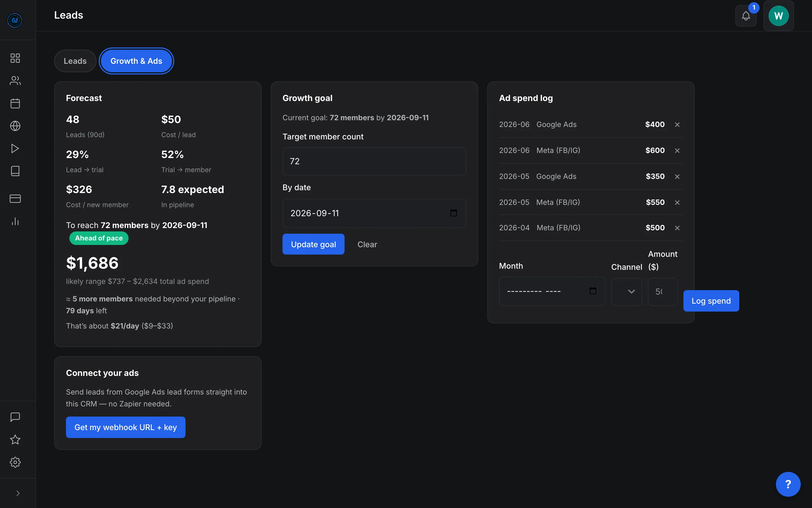Screen dimensions: 812x508
Task: Open the calendar icon in sidebar
Action: (x=15, y=103)
